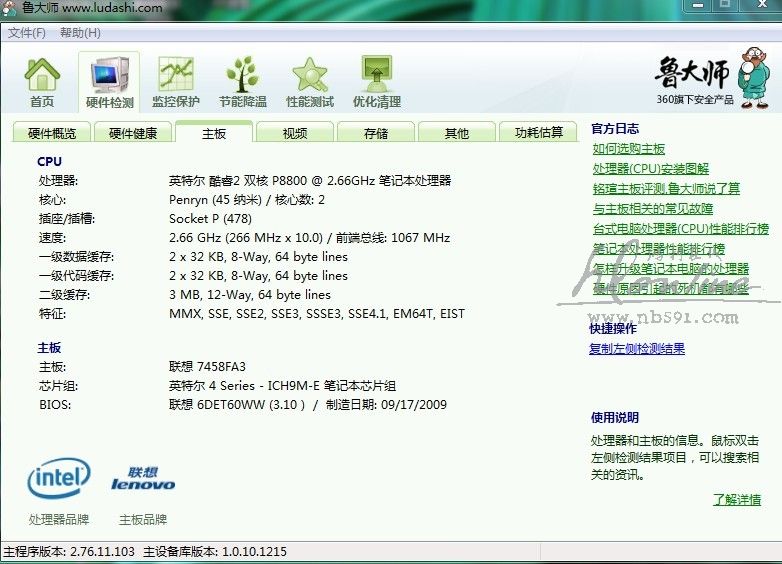Image resolution: width=782 pixels, height=564 pixels.
Task: Open the 硬件原因引起的死机 link
Action: click(671, 288)
